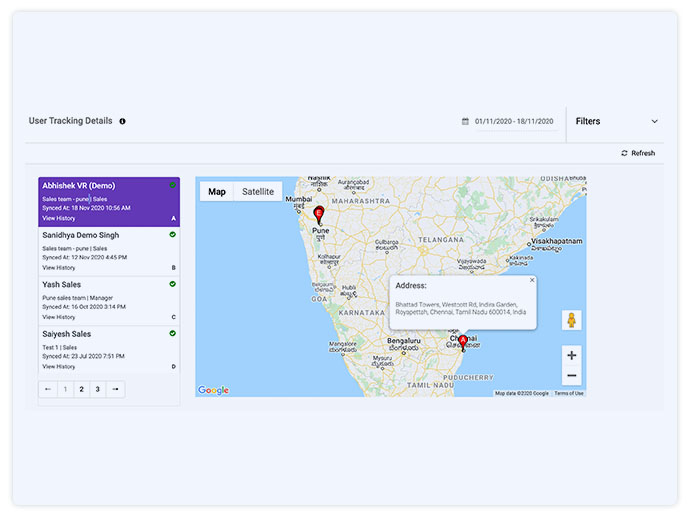Close the Address info popup

click(532, 280)
